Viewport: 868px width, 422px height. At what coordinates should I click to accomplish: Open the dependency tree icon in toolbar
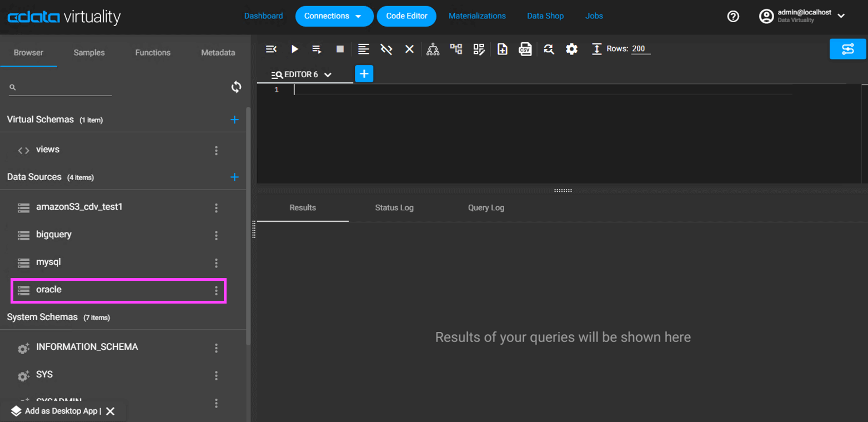coord(434,49)
